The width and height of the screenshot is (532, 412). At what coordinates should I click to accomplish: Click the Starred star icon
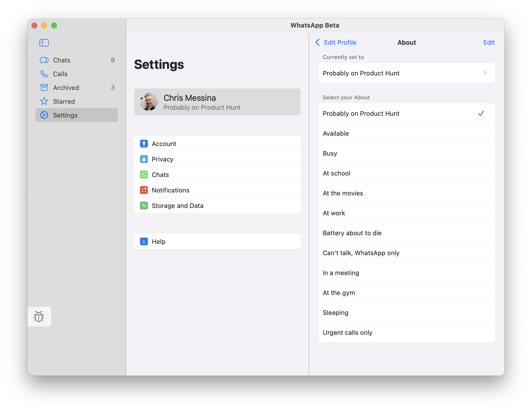(x=44, y=101)
